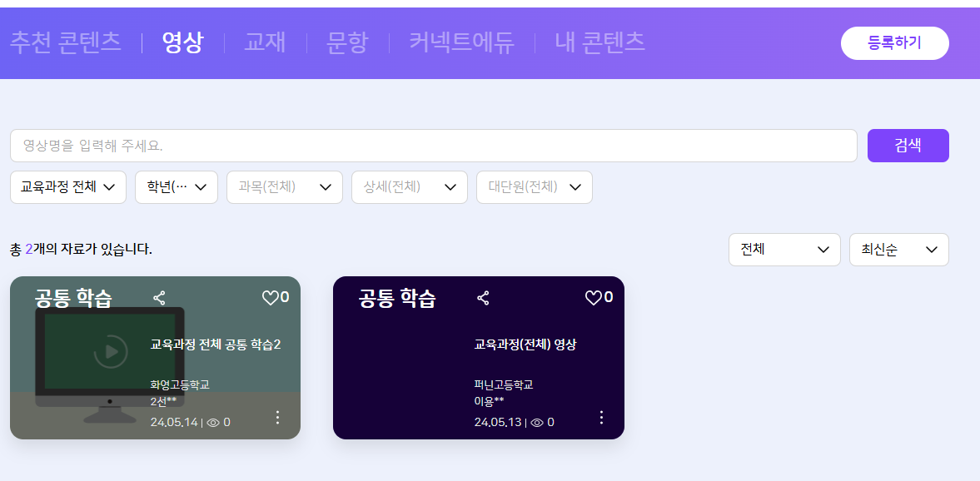Image resolution: width=980 pixels, height=481 pixels.
Task: Go to the 교재 tab
Action: 265,42
